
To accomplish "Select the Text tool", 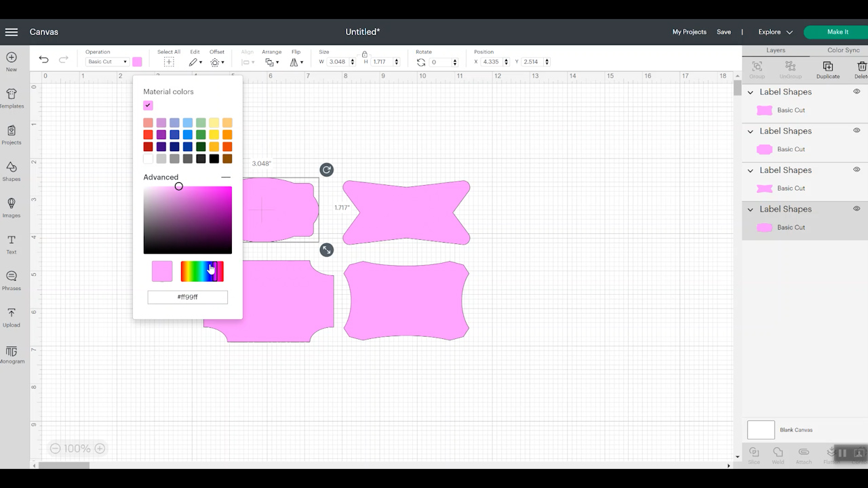I will click(x=12, y=240).
